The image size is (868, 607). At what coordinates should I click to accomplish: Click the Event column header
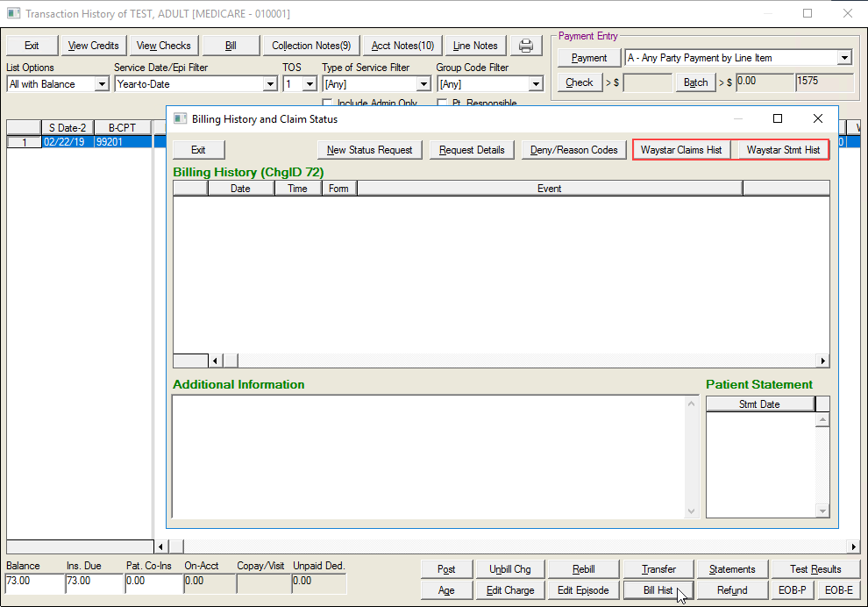[x=550, y=189]
